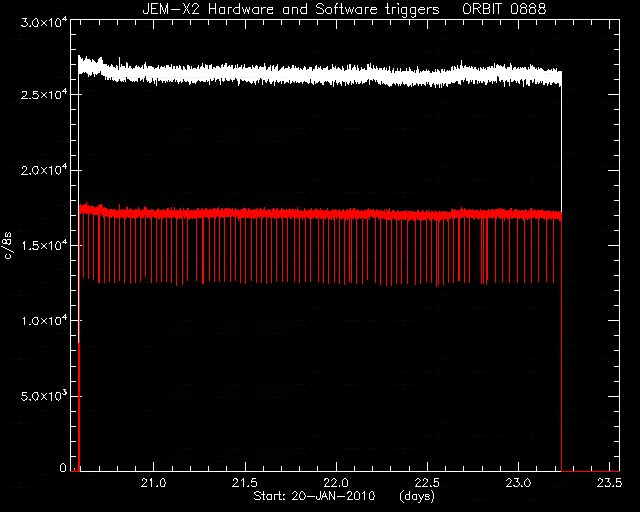Click the 'Start: 20-JAN-2010' date label

click(314, 496)
